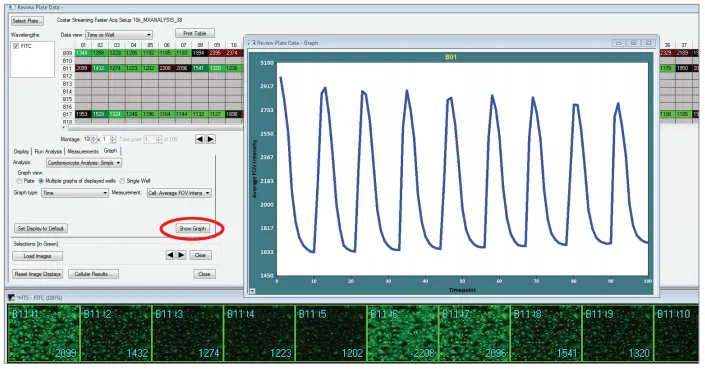Click the Load Images button
The height and width of the screenshot is (369, 705).
[37, 256]
